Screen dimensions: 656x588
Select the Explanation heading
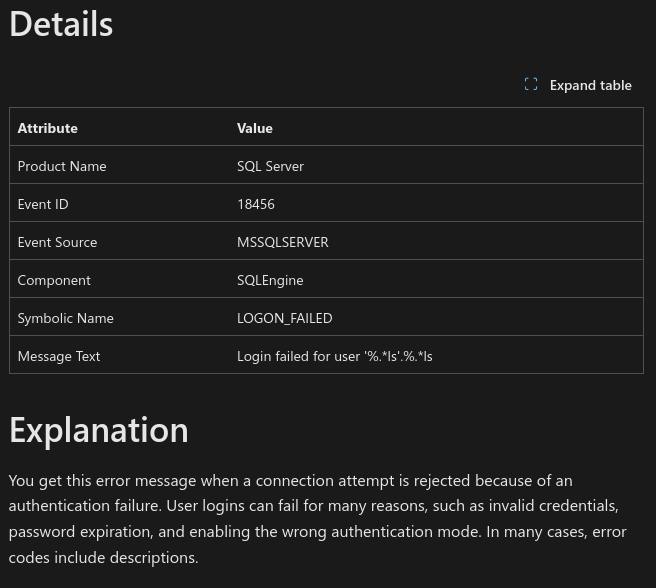[x=99, y=430]
